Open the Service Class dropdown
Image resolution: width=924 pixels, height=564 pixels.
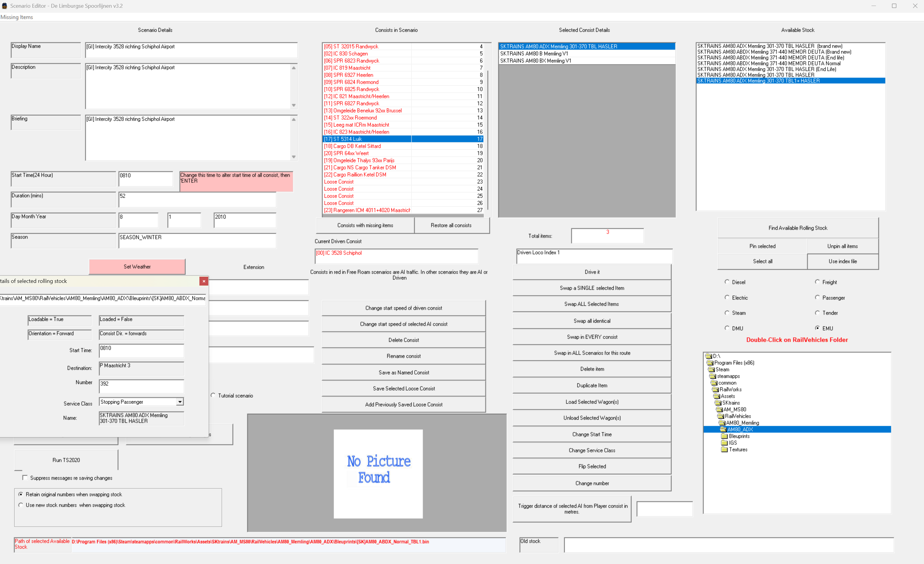[180, 402]
